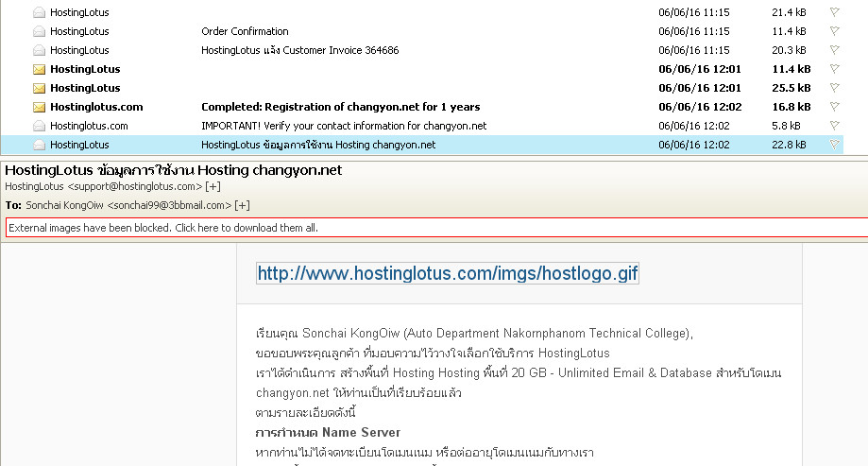Click unread envelope icon of 'Completed: Registration' email
This screenshot has height=466, width=868.
39,107
